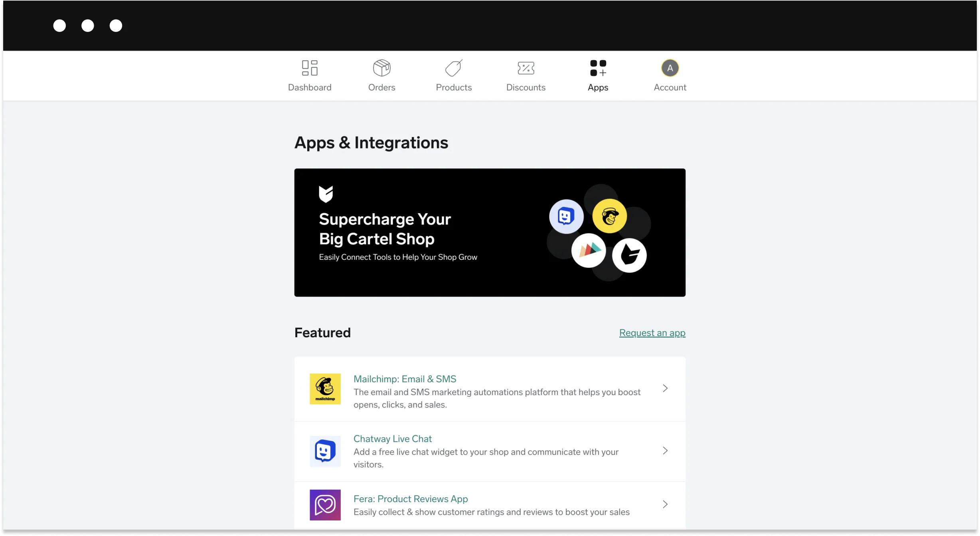Click the Orders box icon
The image size is (980, 536).
tap(382, 68)
